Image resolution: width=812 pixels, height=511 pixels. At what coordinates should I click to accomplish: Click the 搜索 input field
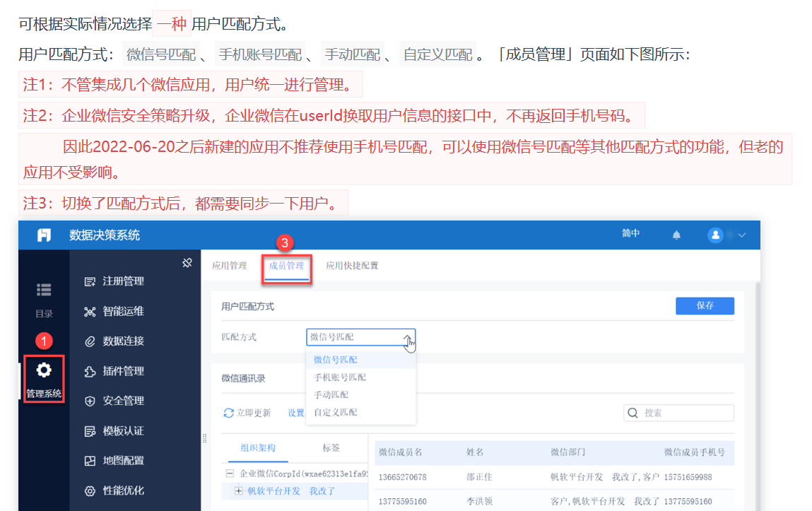[678, 413]
